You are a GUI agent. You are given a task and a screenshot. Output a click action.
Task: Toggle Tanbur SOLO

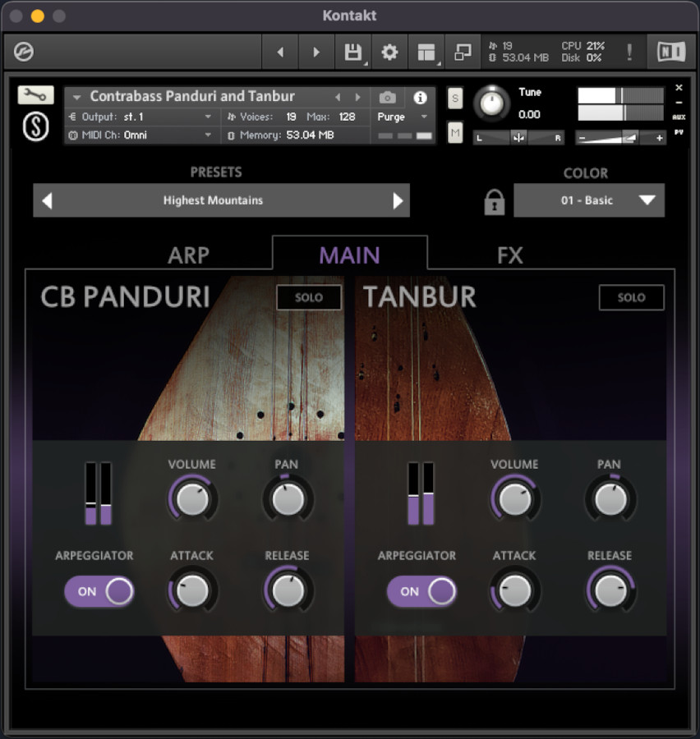tap(631, 297)
